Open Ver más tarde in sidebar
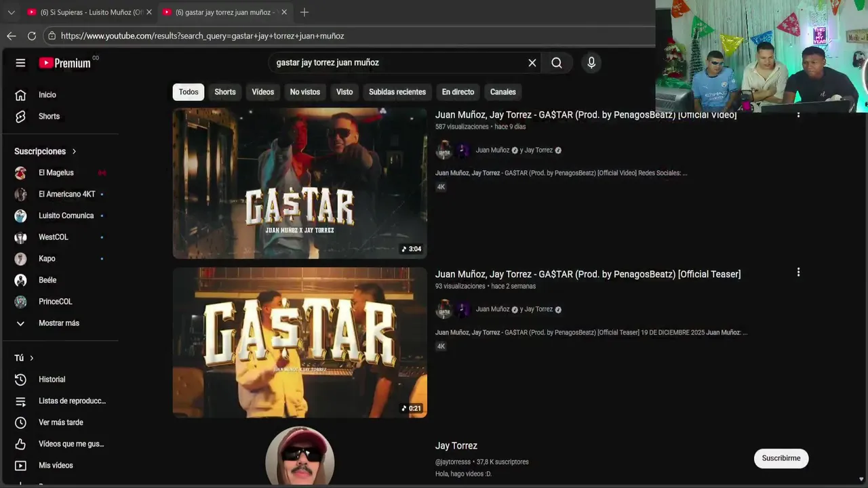The height and width of the screenshot is (488, 868). tap(60, 422)
